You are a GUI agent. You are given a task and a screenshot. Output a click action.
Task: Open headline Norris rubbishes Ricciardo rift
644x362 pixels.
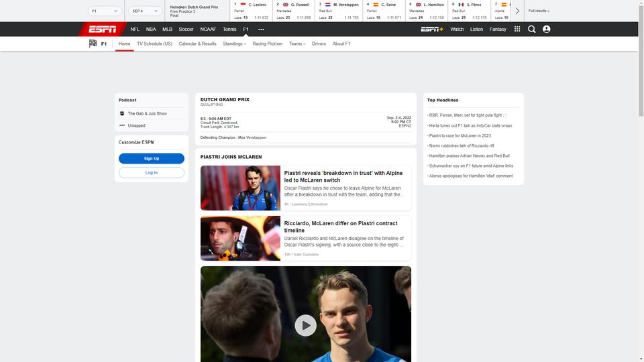point(462,145)
